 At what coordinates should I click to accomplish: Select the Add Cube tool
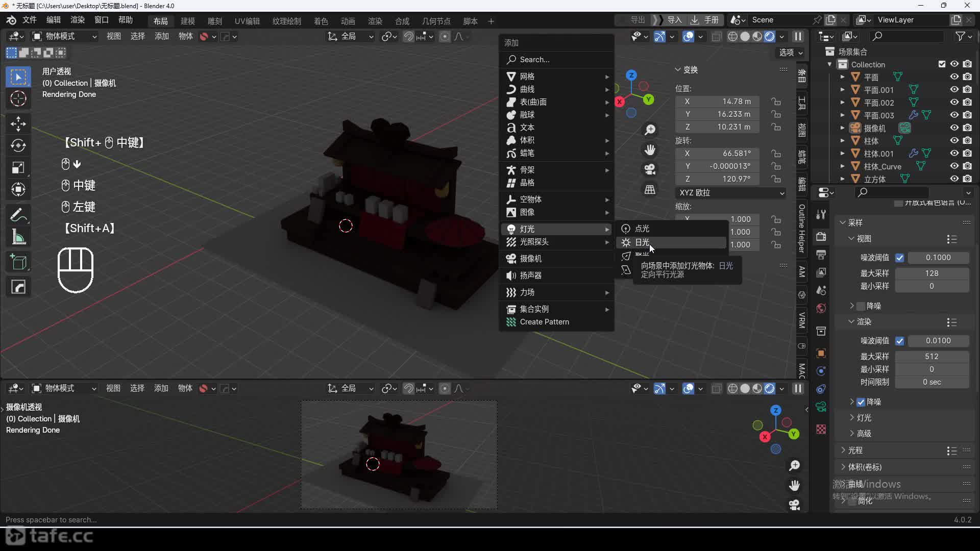18,262
